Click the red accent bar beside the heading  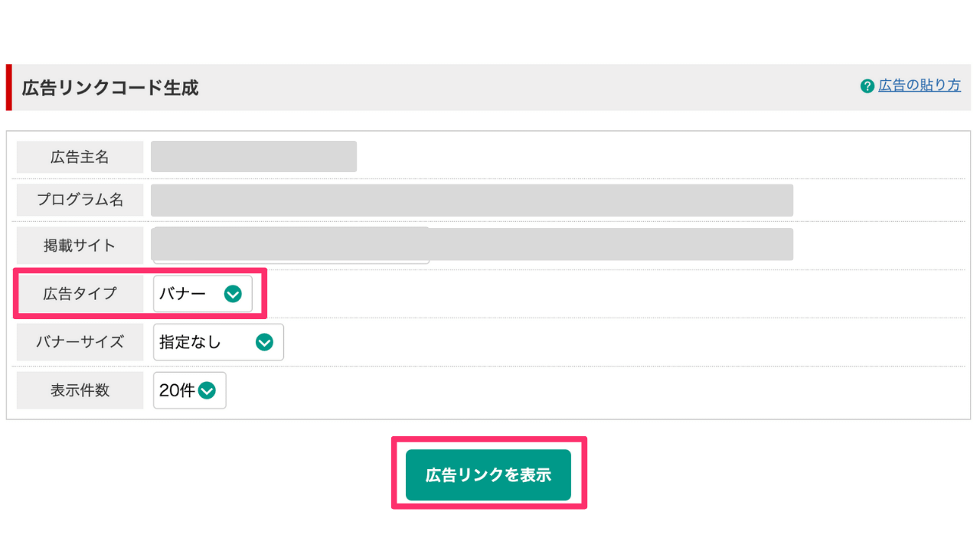click(x=9, y=87)
